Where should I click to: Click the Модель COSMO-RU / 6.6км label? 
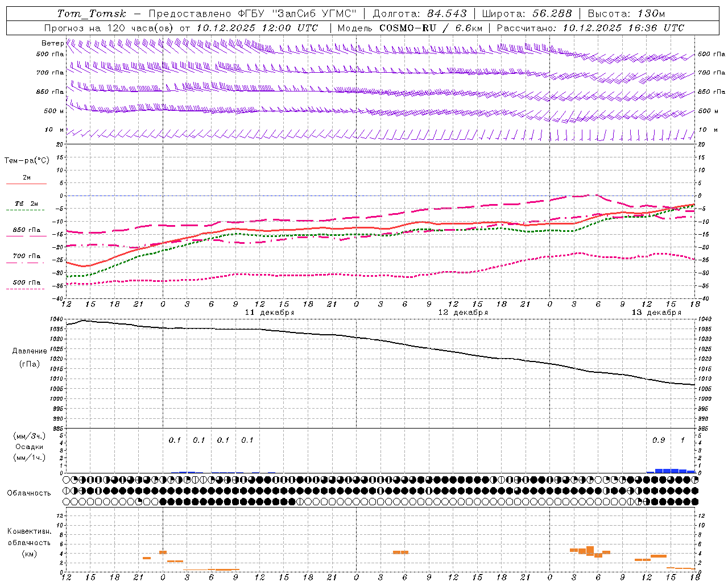click(410, 28)
